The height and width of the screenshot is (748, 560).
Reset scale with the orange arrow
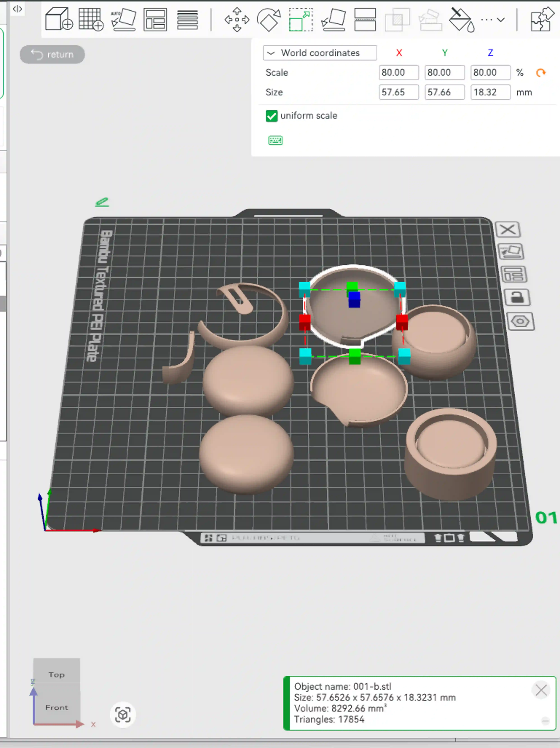click(541, 73)
